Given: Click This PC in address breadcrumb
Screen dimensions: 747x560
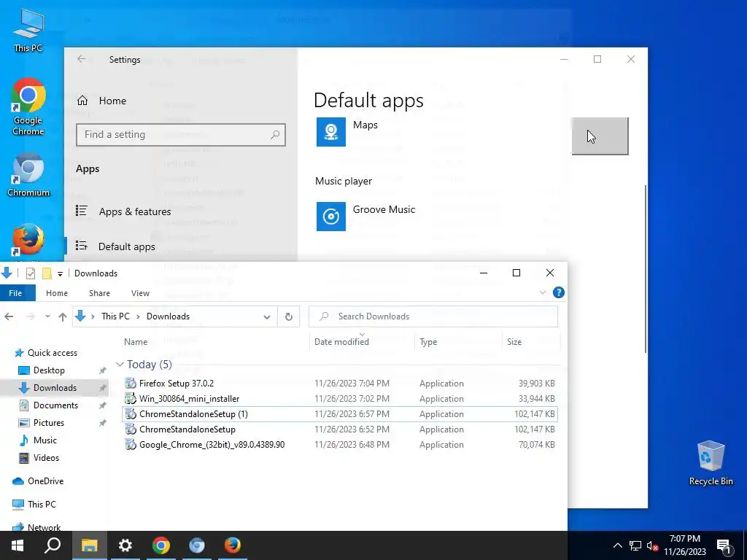Looking at the screenshot, I should click(115, 316).
